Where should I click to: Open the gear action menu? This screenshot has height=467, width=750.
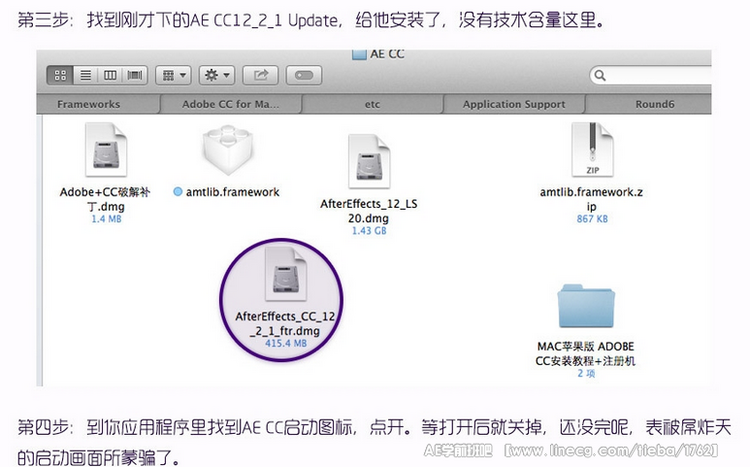(x=217, y=75)
